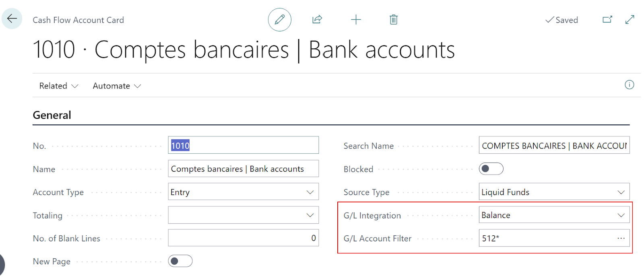This screenshot has height=280, width=644.
Task: Toggle the Blocked switch
Action: (491, 169)
